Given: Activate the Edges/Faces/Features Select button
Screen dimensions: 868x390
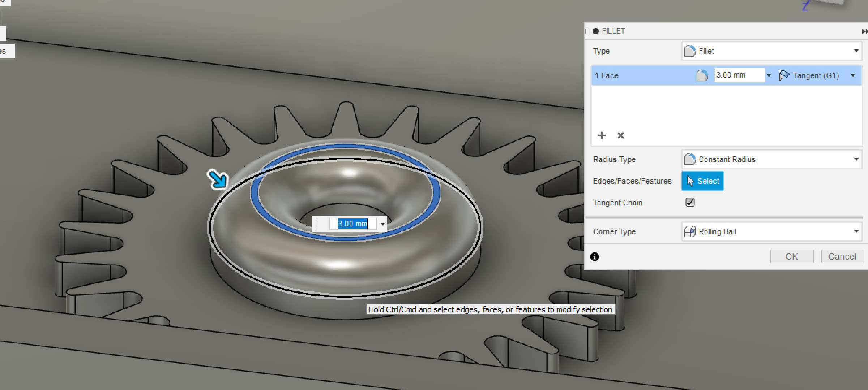Looking at the screenshot, I should click(x=702, y=181).
